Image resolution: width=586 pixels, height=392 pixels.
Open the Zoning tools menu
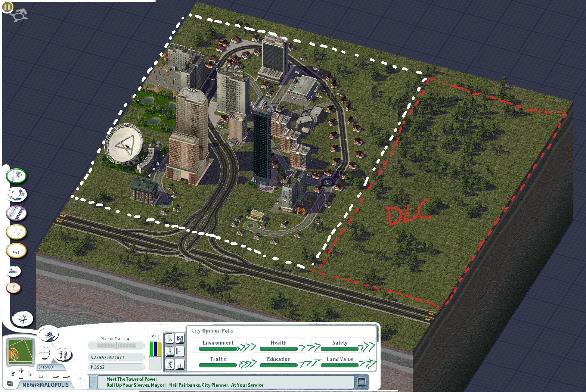click(16, 194)
